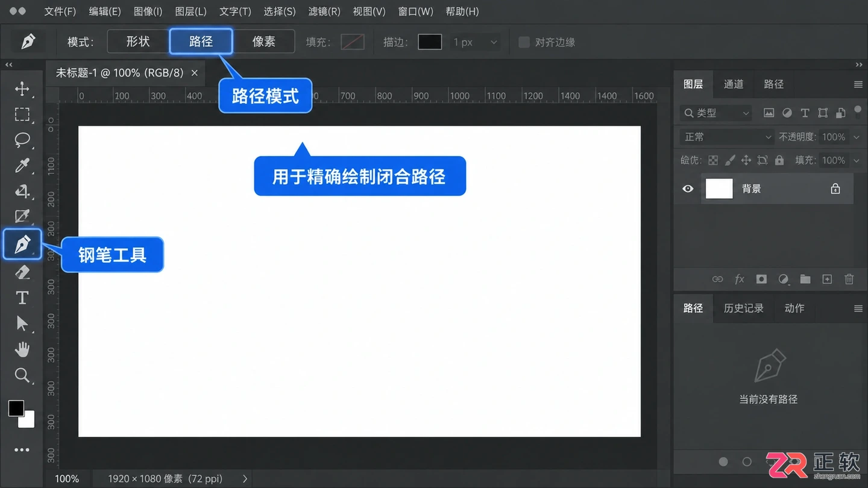Open the 类型 layer filter dropdown
Viewport: 868px width, 488px height.
click(x=715, y=113)
